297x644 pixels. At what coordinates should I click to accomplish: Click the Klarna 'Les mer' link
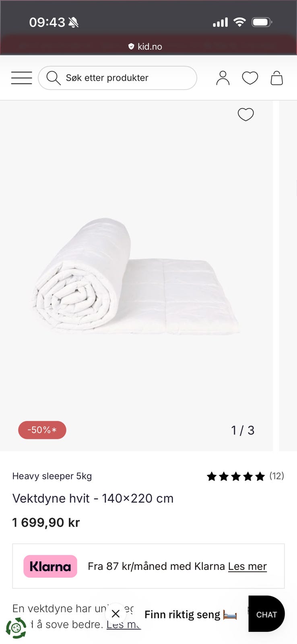click(248, 566)
